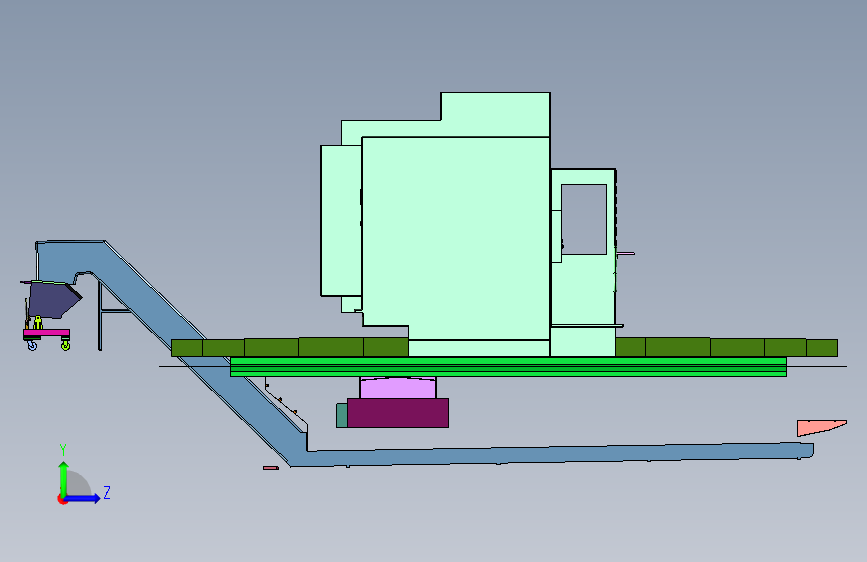Pick the yellow-green caster wheel on the cart
Image resolution: width=867 pixels, height=562 pixels.
pyautogui.click(x=66, y=346)
